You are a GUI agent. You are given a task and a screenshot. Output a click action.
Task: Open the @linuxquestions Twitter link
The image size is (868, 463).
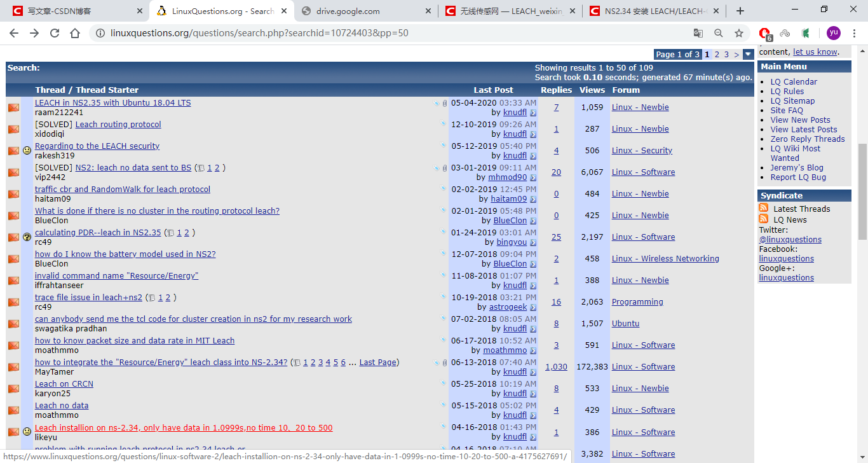pos(790,239)
